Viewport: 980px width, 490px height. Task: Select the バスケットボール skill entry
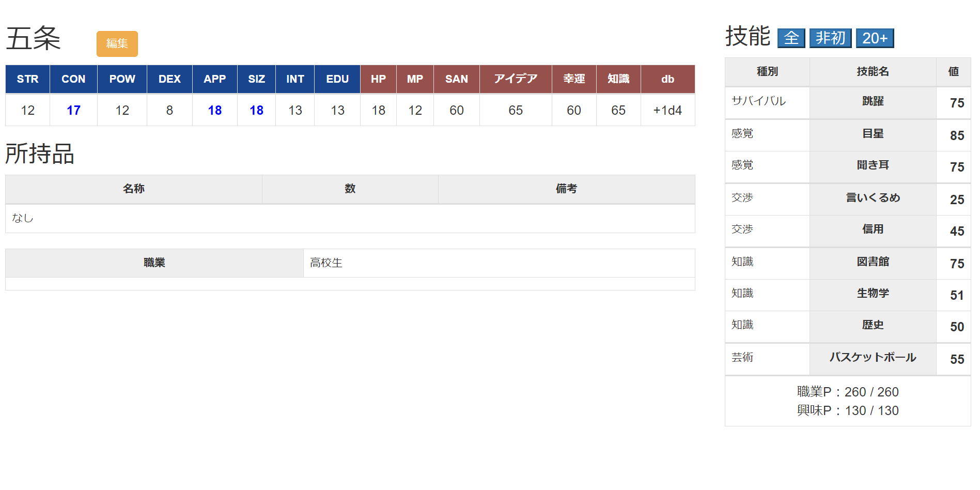tap(873, 358)
